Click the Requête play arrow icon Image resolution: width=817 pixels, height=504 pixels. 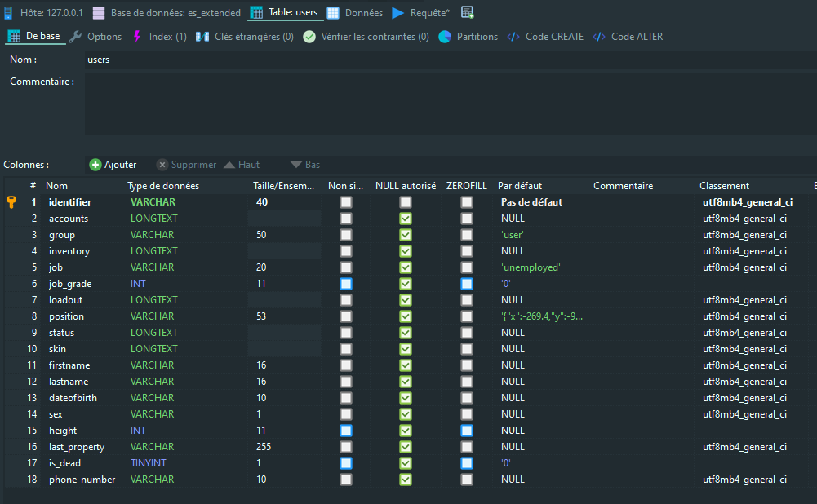(397, 12)
